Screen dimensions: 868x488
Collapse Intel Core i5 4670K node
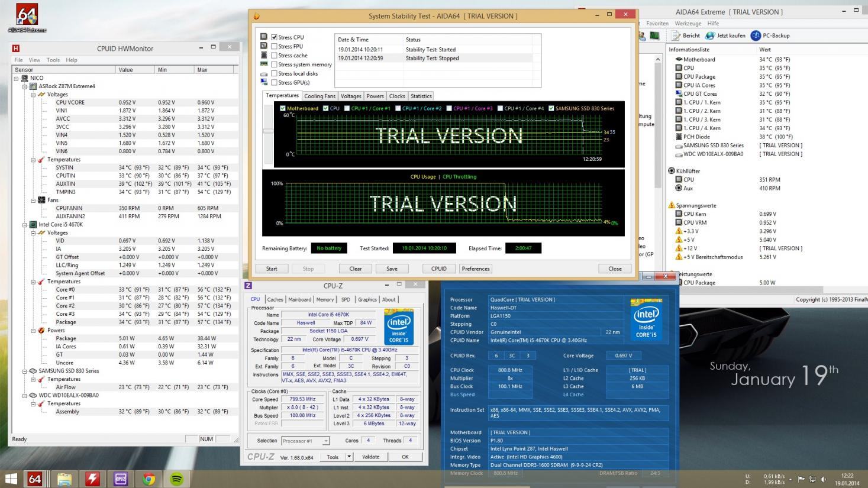click(x=24, y=225)
